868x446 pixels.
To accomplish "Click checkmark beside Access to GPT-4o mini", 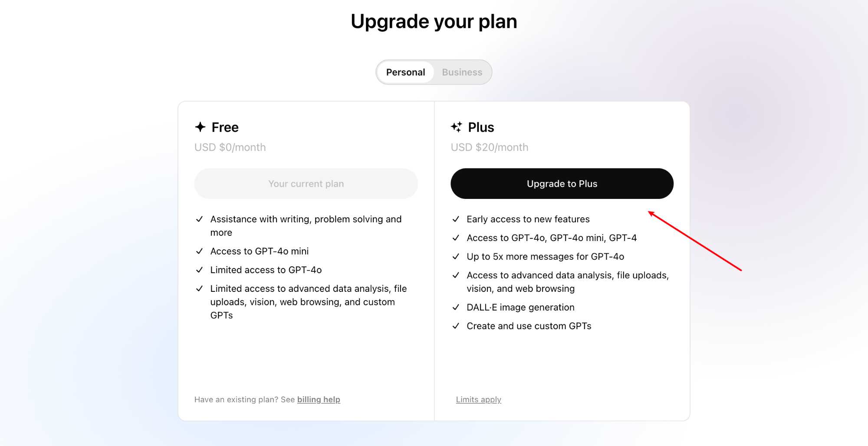I will [x=199, y=251].
